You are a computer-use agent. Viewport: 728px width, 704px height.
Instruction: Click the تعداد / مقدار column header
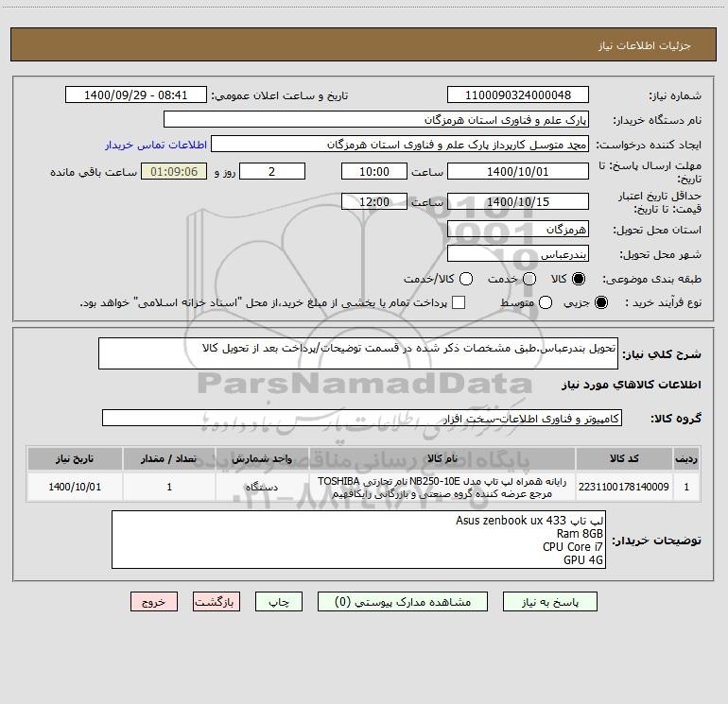[x=169, y=459]
